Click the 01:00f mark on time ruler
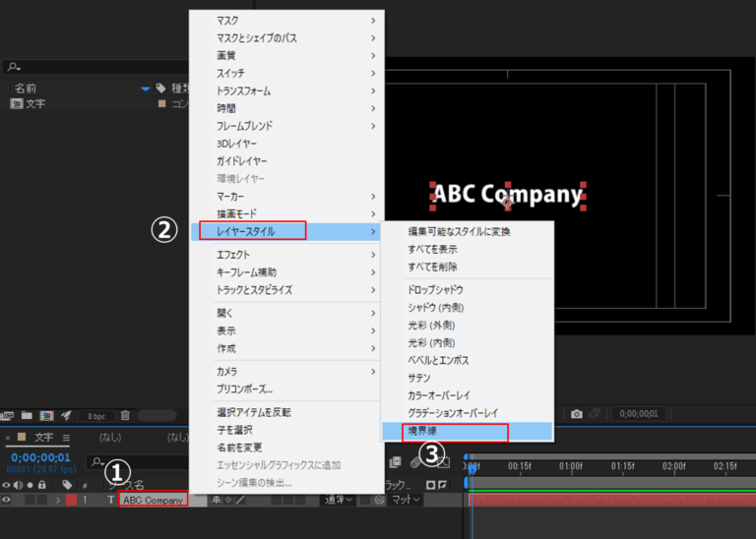The height and width of the screenshot is (539, 756). [571, 465]
